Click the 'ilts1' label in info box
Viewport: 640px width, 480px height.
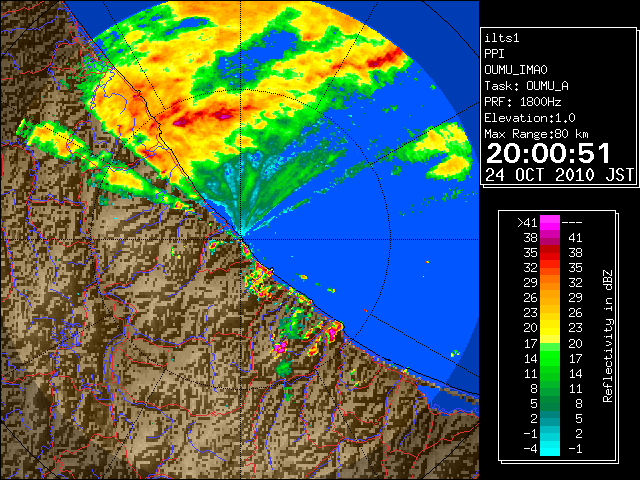[502, 38]
